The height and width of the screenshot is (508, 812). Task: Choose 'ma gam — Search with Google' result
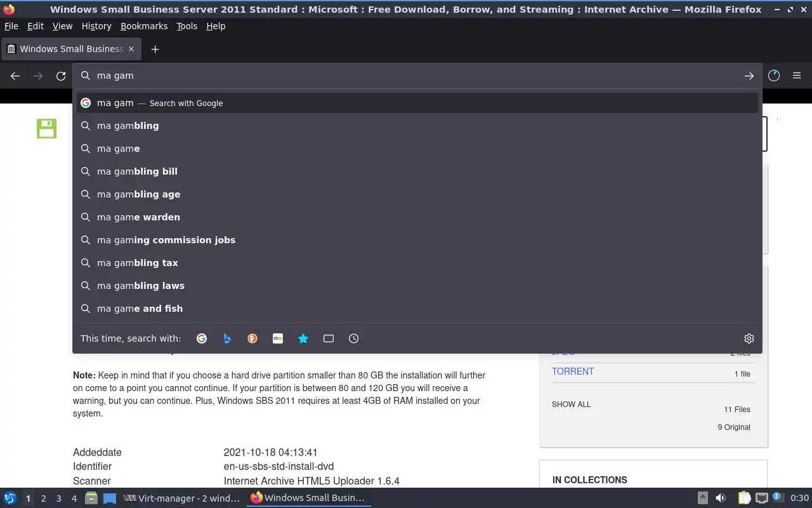point(417,103)
